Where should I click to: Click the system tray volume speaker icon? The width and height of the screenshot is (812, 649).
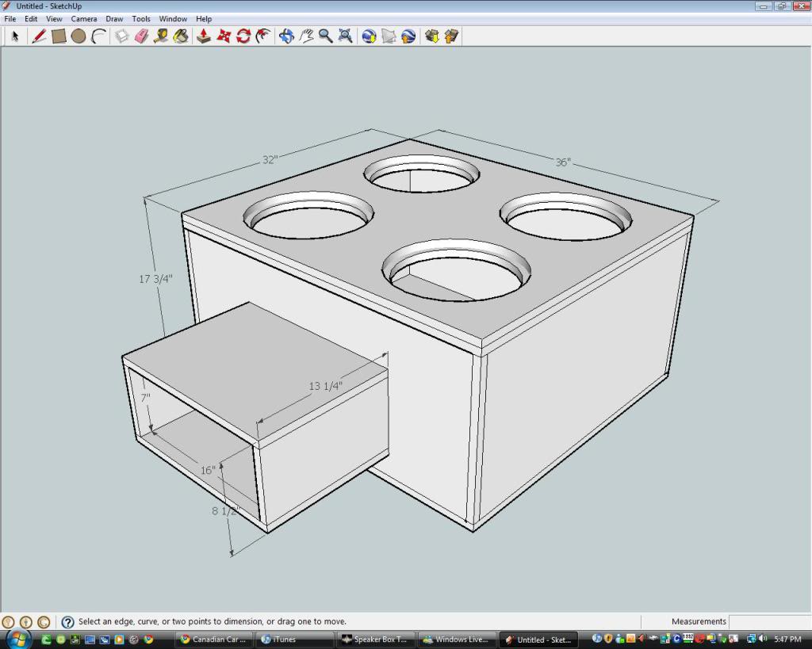763,639
